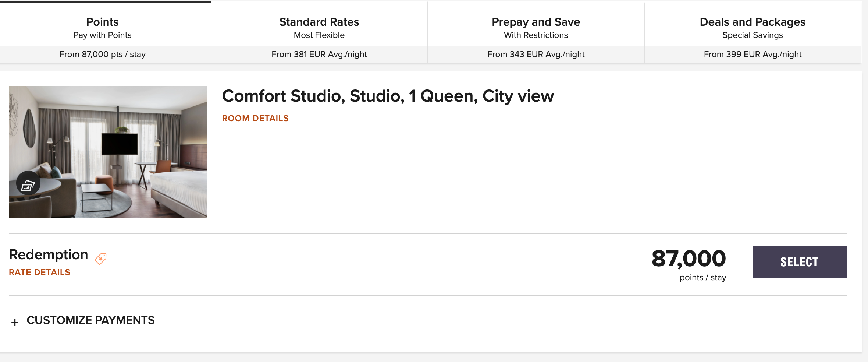Click the Comfort Studio room thumbnail photo

(108, 152)
